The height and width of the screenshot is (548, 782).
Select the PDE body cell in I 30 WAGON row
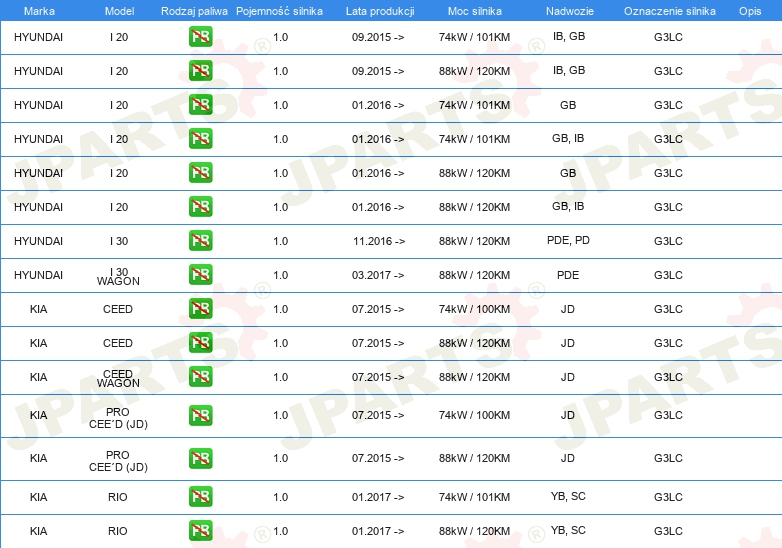point(568,275)
